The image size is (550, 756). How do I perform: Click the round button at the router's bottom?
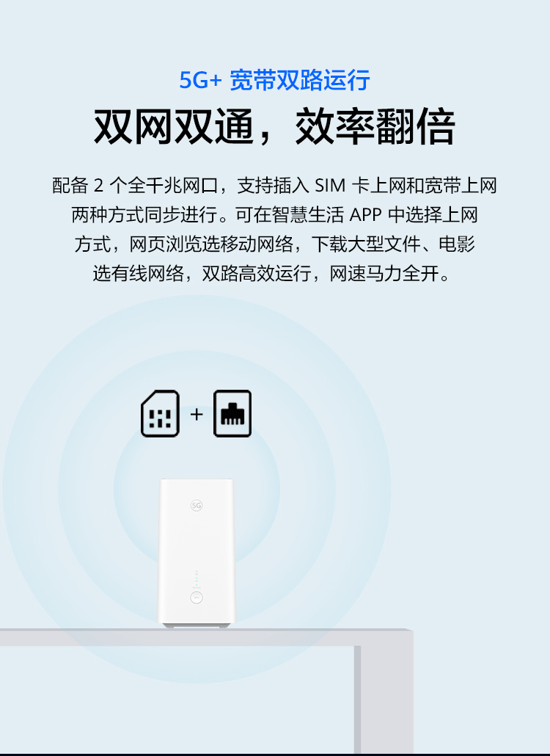(x=196, y=598)
